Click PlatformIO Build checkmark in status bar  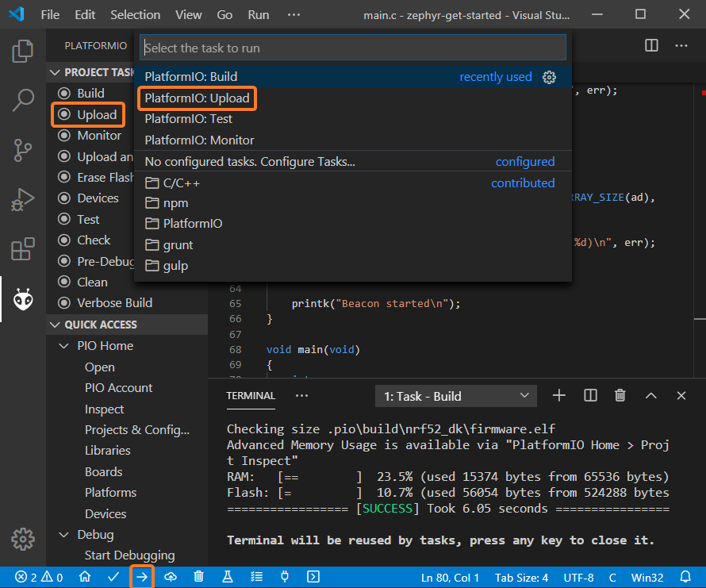(113, 577)
